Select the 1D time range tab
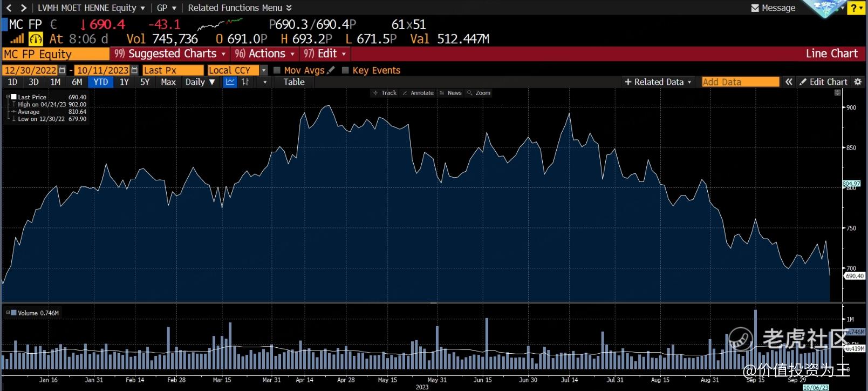 coord(12,82)
